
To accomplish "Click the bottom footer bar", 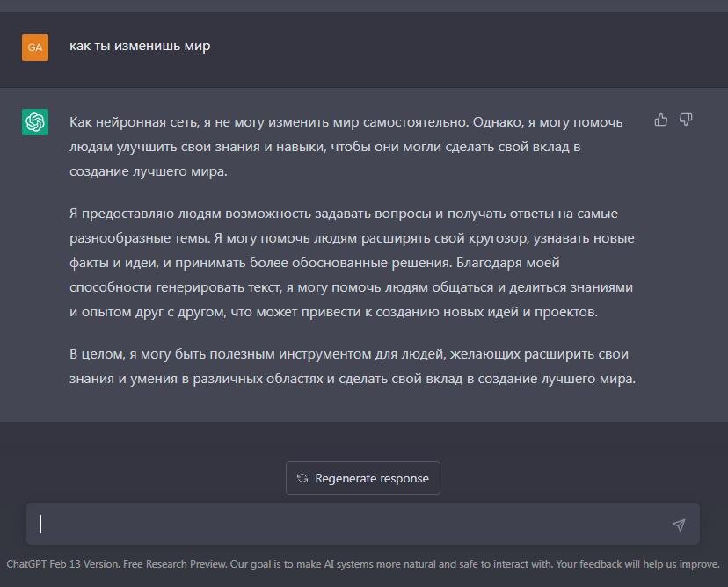I will 364,563.
